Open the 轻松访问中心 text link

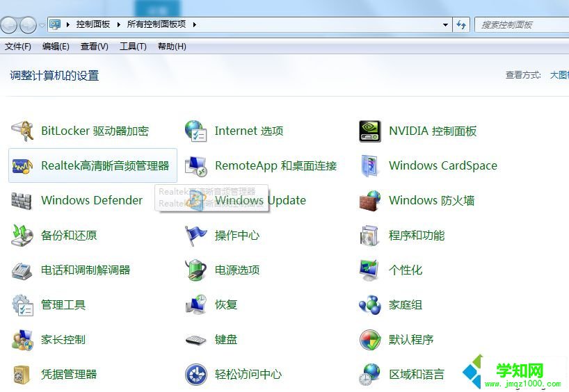click(x=248, y=375)
